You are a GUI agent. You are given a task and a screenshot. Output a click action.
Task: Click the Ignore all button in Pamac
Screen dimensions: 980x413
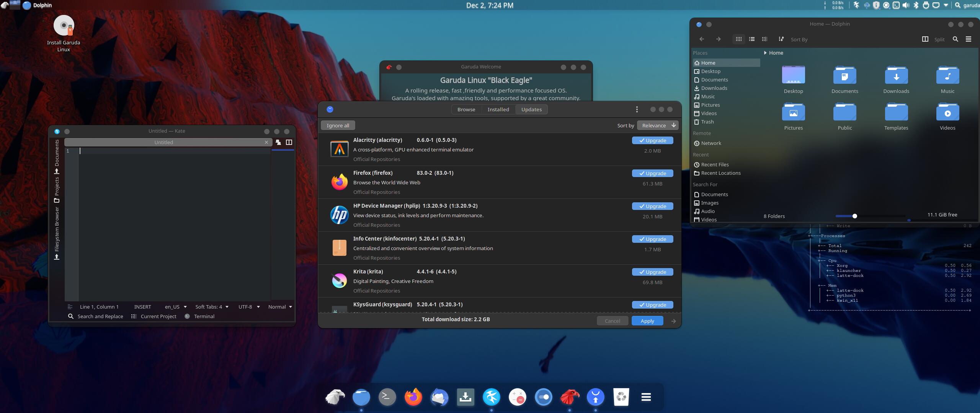(x=337, y=125)
